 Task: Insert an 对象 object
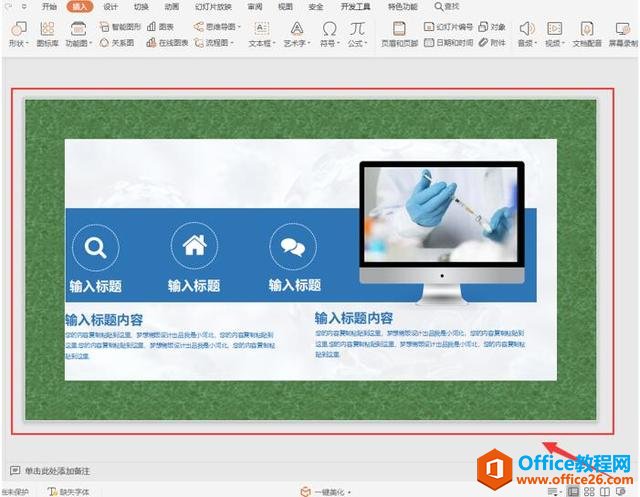(x=492, y=27)
